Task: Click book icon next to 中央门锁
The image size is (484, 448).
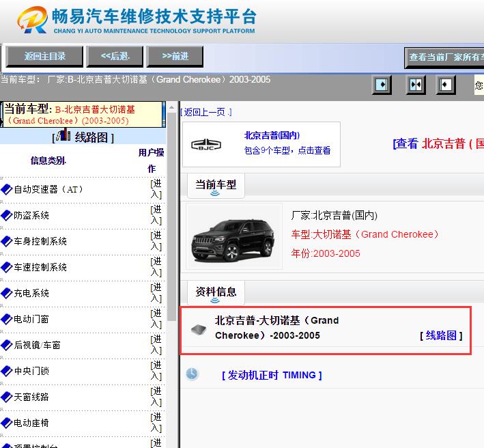Action: point(6,371)
